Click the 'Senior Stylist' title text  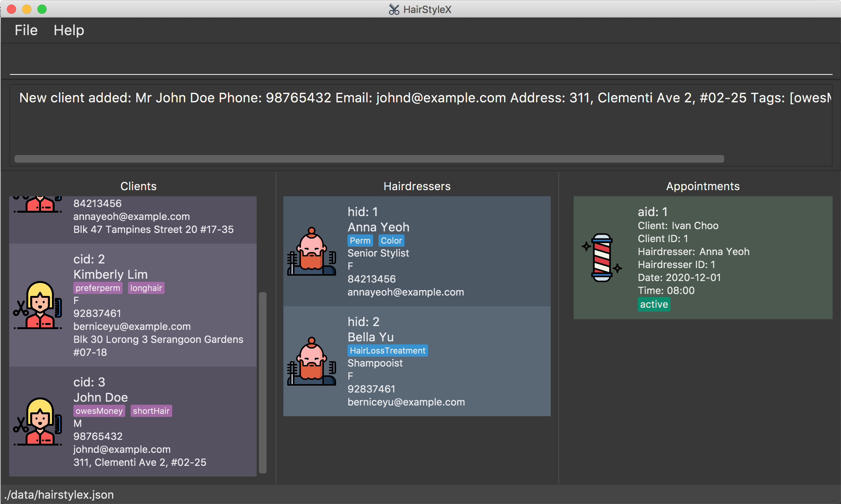click(378, 253)
